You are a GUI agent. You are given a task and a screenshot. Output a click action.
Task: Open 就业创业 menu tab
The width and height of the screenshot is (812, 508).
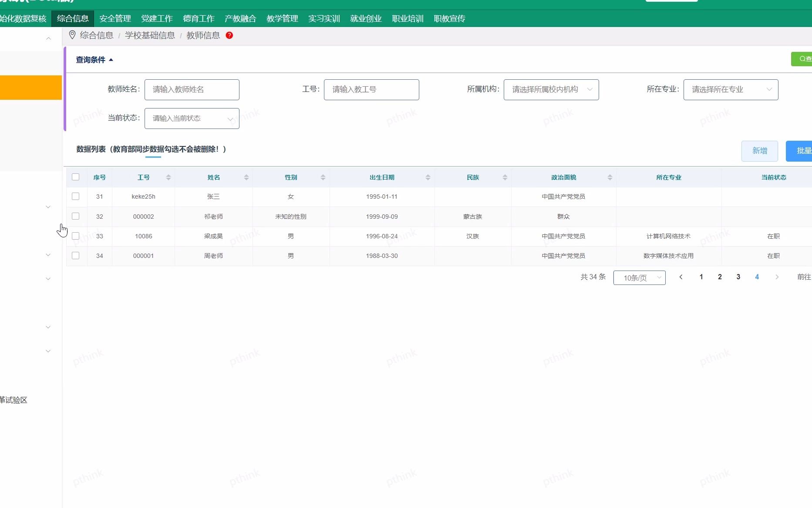pos(366,19)
